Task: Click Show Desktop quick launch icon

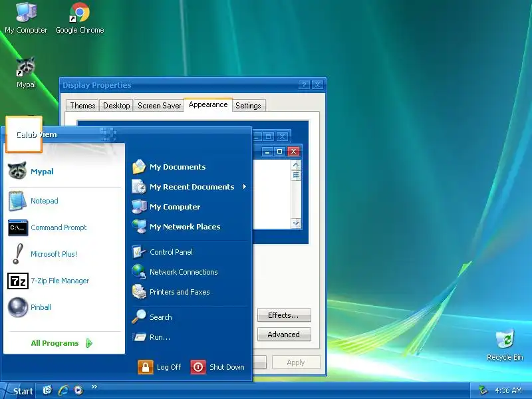Action: (x=47, y=390)
